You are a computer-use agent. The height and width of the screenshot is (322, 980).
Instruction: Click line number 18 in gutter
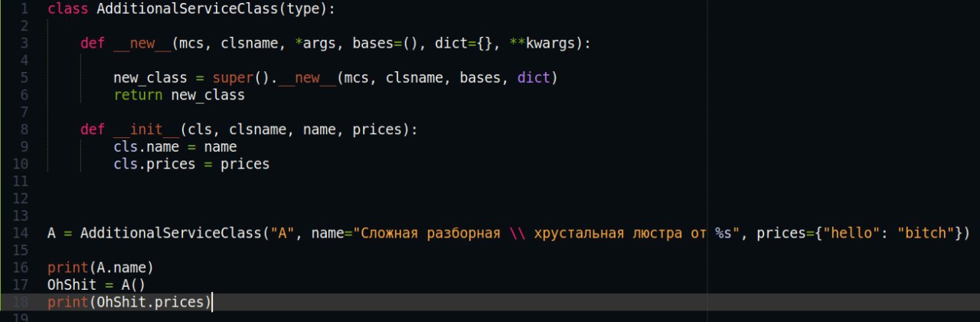[21, 302]
